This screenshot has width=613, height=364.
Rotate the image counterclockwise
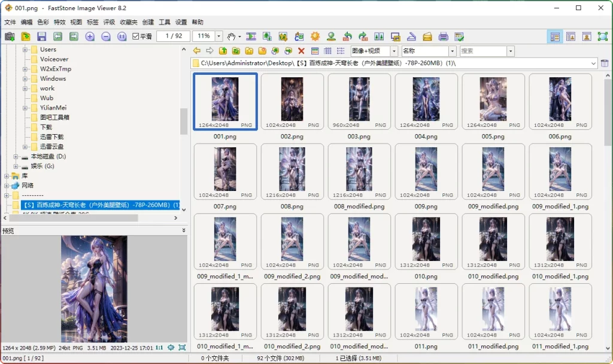pos(347,37)
